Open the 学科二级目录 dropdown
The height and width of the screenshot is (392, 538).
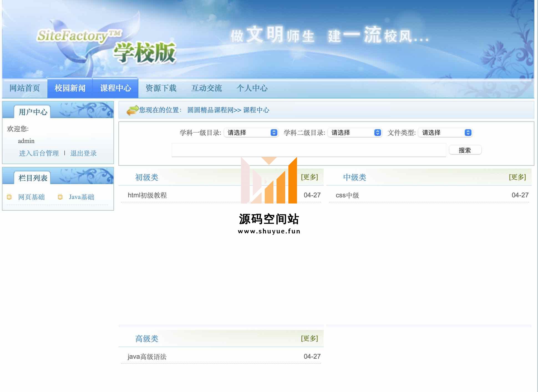coord(355,133)
